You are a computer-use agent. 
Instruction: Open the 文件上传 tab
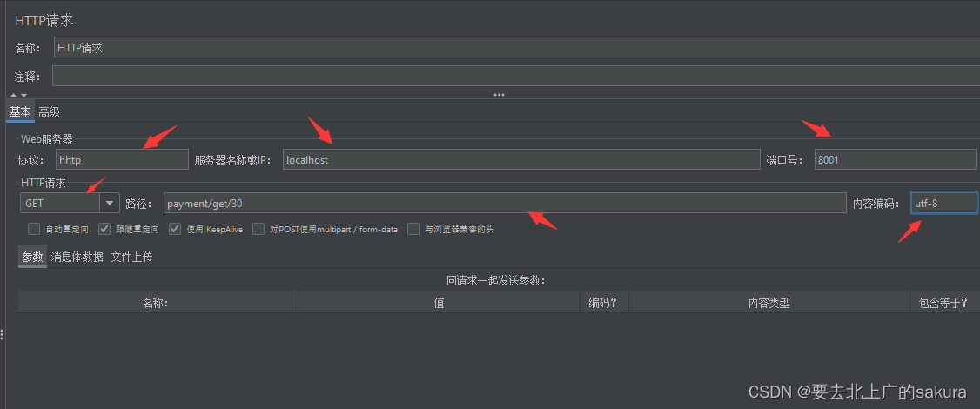(x=132, y=257)
